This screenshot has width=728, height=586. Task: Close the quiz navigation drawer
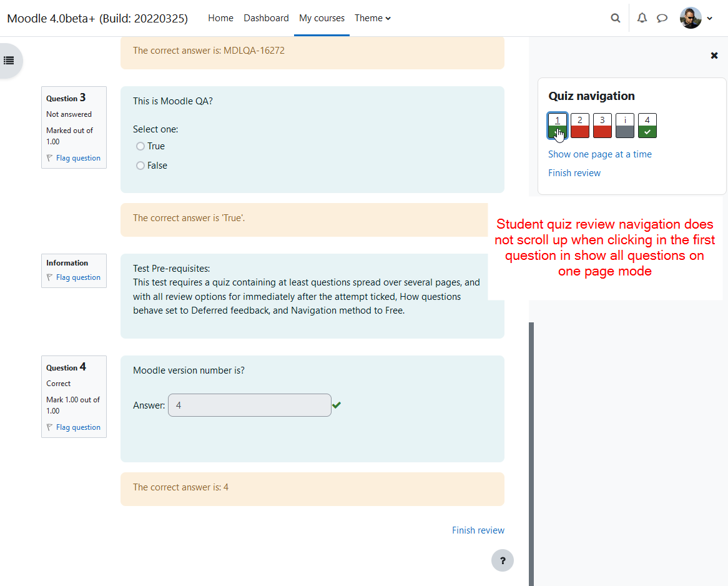click(714, 56)
